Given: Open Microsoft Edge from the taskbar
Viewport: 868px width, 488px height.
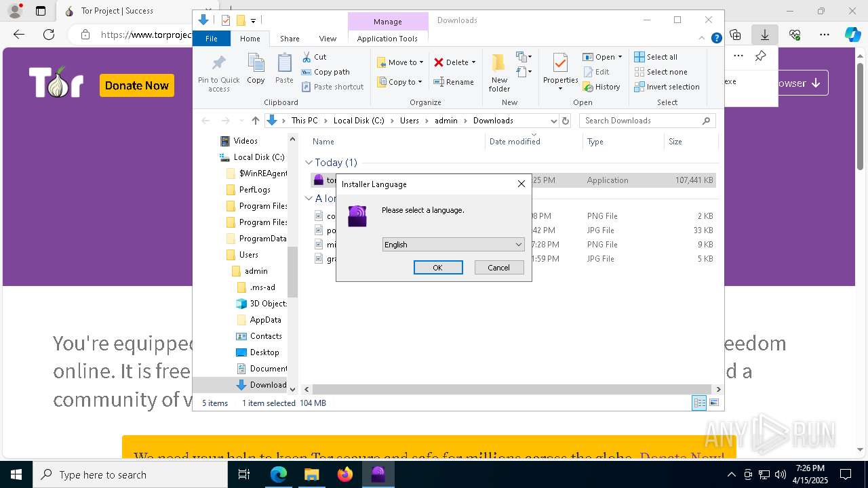Looking at the screenshot, I should tap(279, 474).
